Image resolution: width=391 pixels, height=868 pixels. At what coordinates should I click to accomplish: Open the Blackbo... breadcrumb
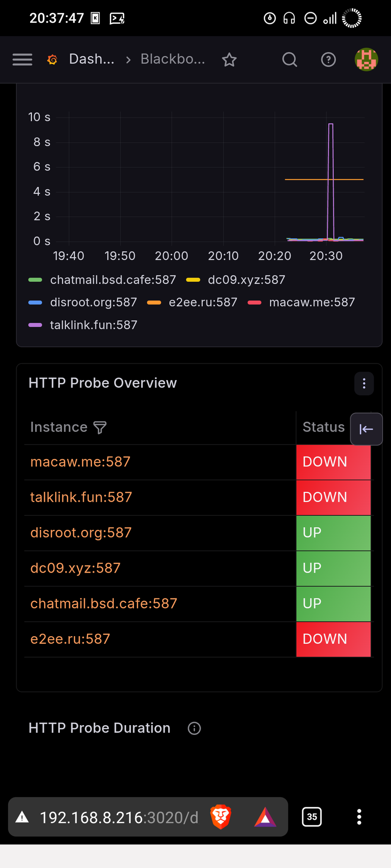pyautogui.click(x=173, y=59)
